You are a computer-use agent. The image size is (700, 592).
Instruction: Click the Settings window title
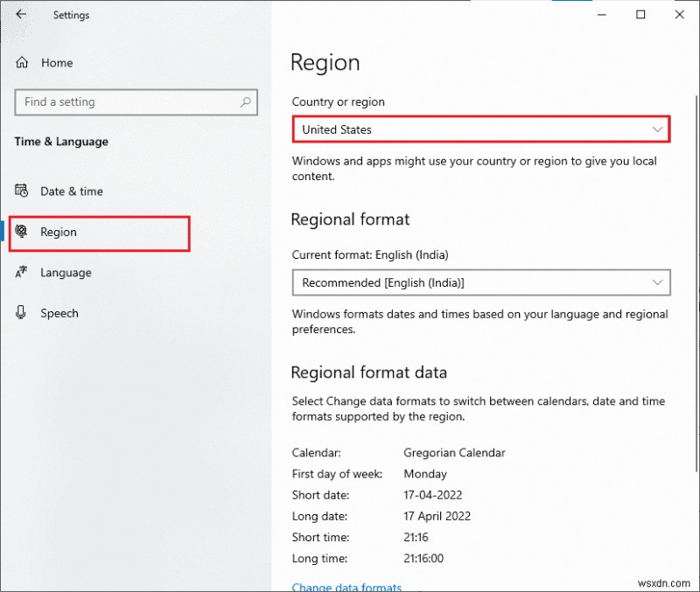click(x=71, y=14)
